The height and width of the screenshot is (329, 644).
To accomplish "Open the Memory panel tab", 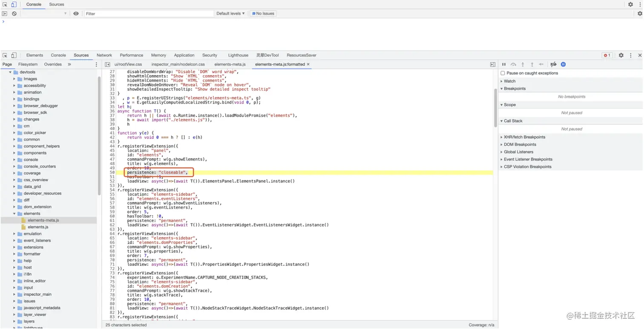I will [x=158, y=55].
